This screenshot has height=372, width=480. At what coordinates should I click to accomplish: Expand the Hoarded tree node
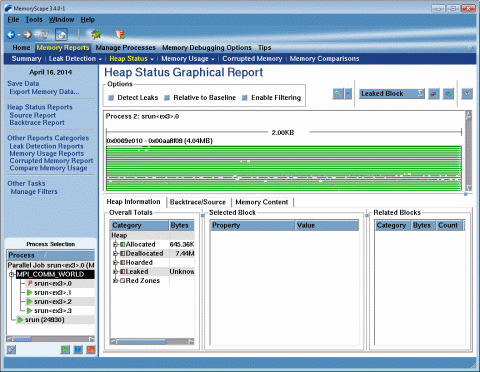click(116, 263)
